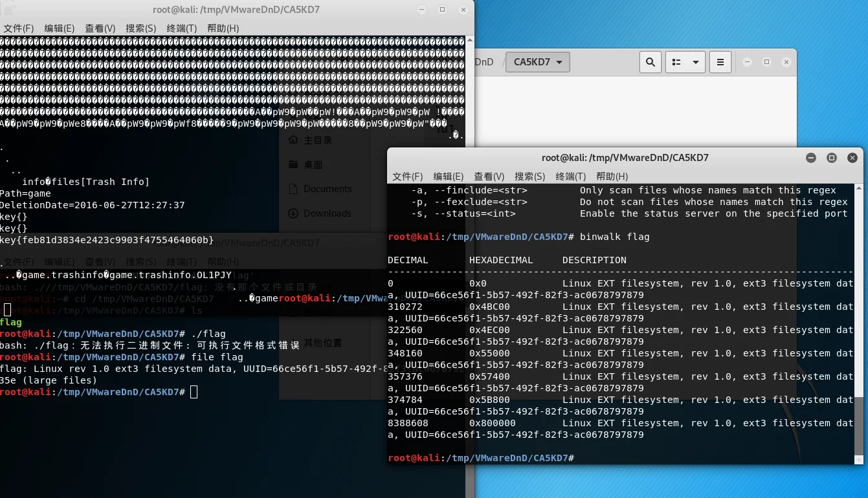This screenshot has height=498, width=868.
Task: Open 文件(F) menu in left terminal
Action: click(18, 28)
